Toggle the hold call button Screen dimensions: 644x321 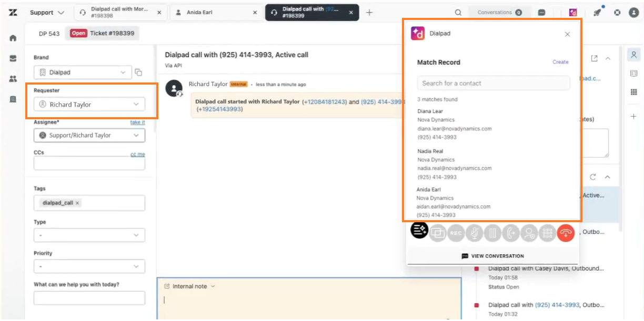pos(492,233)
